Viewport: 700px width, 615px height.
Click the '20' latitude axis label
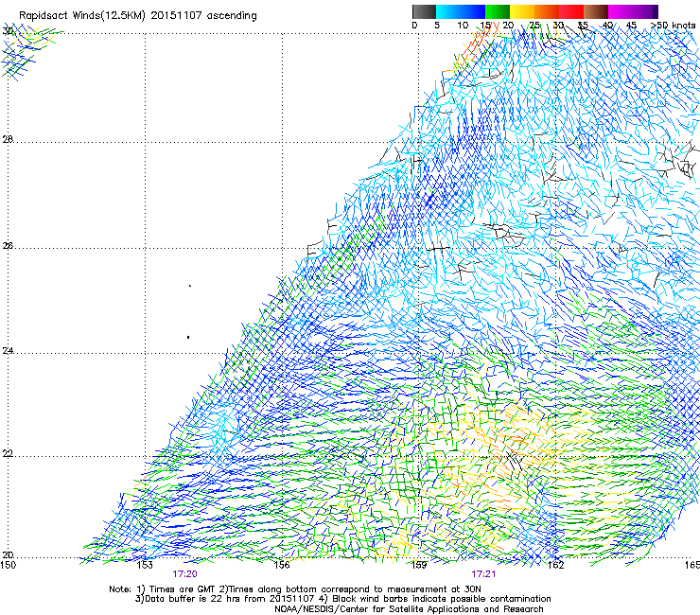[x=8, y=554]
